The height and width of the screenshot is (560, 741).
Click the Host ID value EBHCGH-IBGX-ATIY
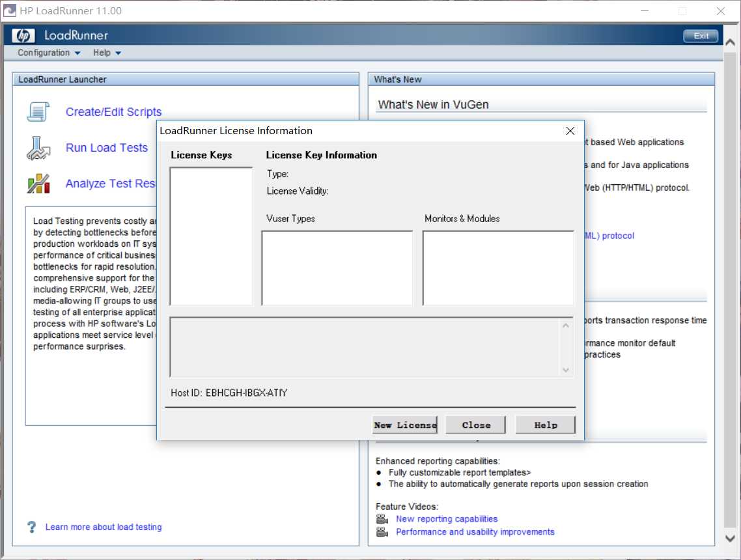click(x=246, y=393)
